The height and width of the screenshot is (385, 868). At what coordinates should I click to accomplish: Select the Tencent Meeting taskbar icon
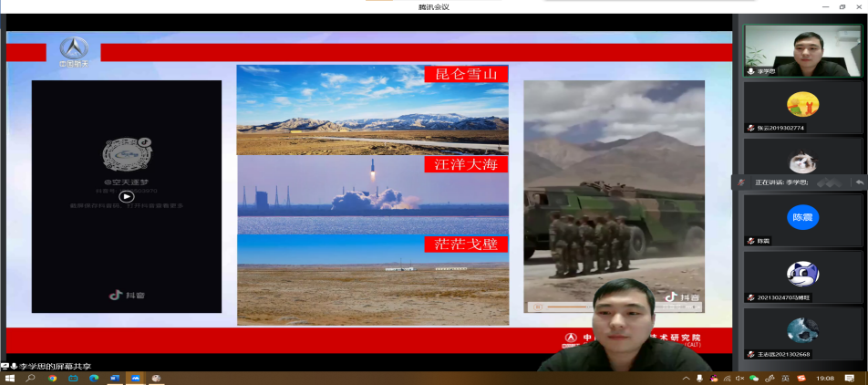[135, 378]
